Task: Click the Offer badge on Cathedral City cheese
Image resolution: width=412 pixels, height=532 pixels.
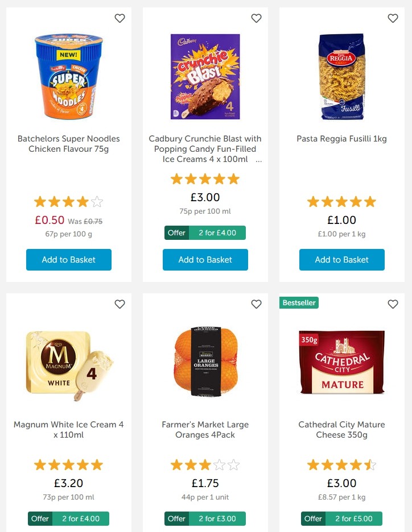Action: (x=314, y=518)
